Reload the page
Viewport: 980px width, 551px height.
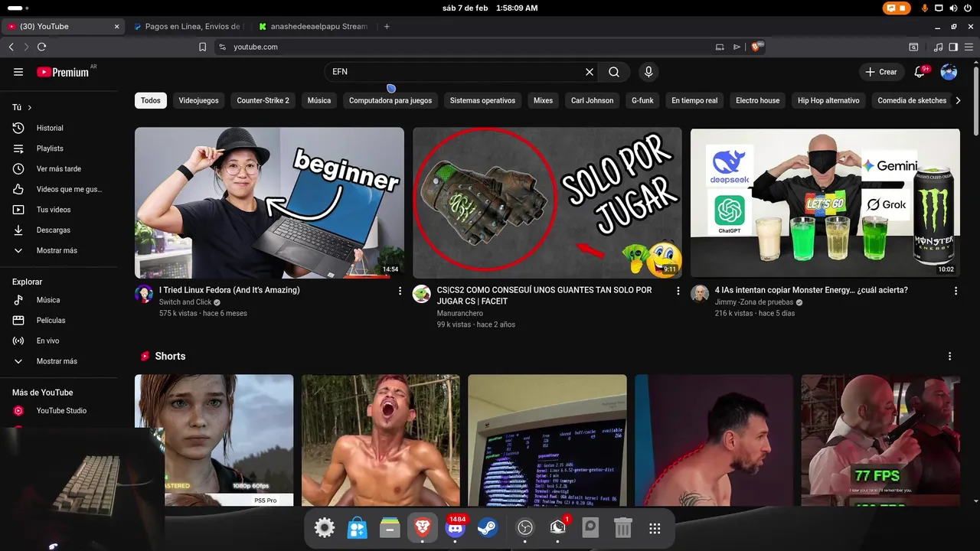pos(41,47)
